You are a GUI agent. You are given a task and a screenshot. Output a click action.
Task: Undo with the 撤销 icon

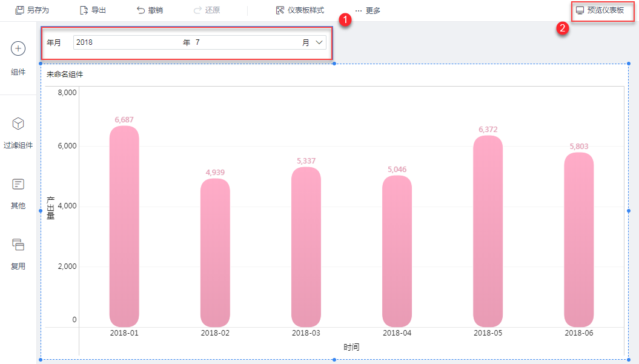(141, 10)
